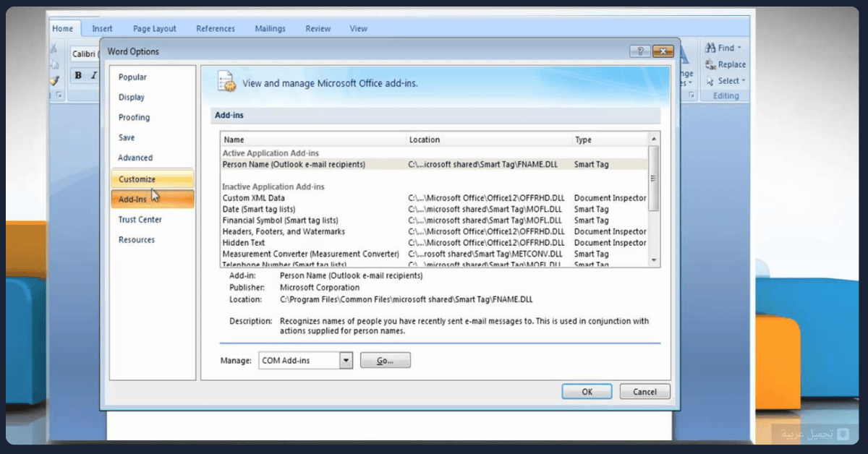Click the Go... button
Screen dimensions: 868x454
[x=385, y=360]
